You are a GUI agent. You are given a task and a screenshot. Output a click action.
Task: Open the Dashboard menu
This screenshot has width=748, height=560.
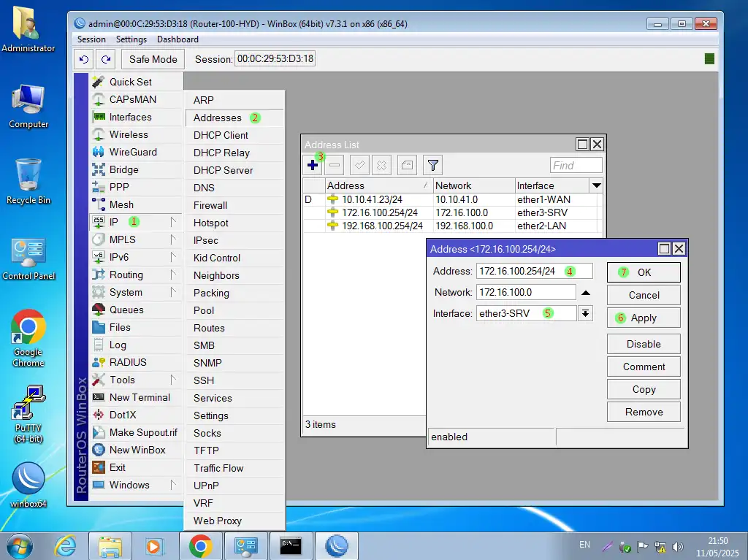(x=178, y=39)
